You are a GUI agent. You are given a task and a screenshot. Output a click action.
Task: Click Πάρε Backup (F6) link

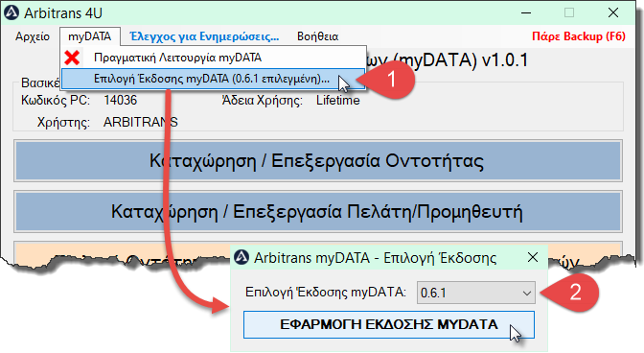[579, 36]
